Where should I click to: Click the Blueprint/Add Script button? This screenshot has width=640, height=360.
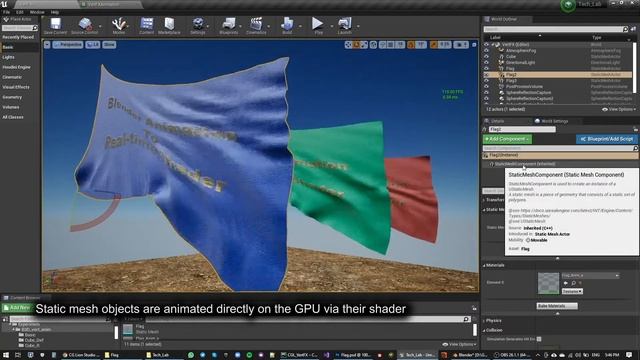(607, 139)
